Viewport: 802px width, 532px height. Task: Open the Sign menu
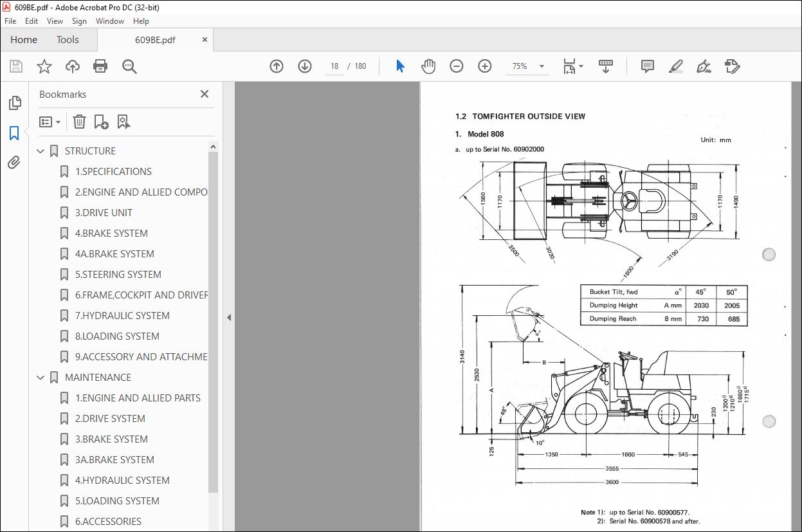pyautogui.click(x=79, y=21)
